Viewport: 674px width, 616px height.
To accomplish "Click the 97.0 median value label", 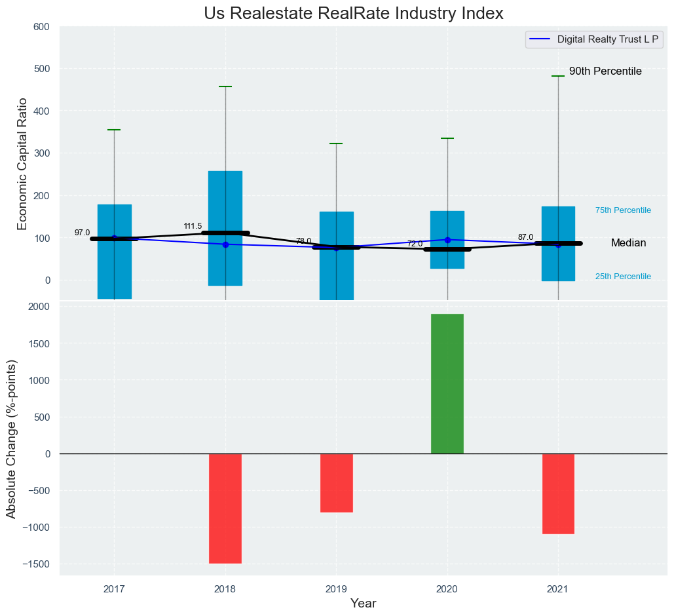I will click(x=82, y=233).
